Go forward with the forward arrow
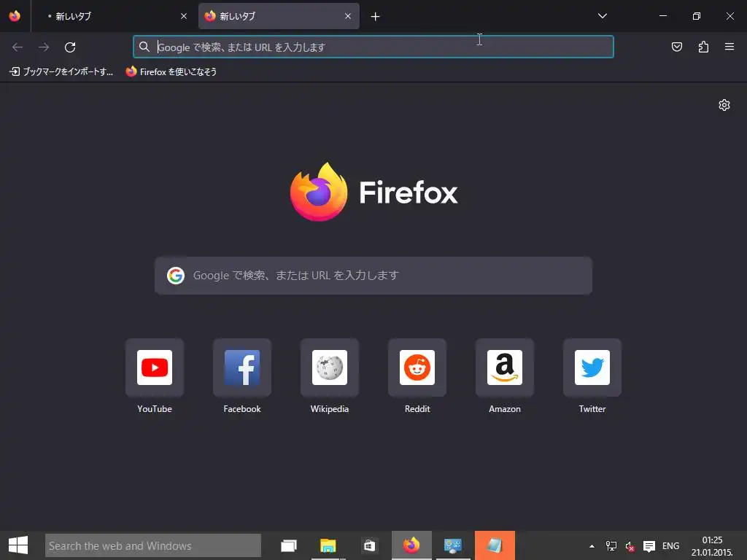Viewport: 747px width, 560px height. (x=44, y=47)
